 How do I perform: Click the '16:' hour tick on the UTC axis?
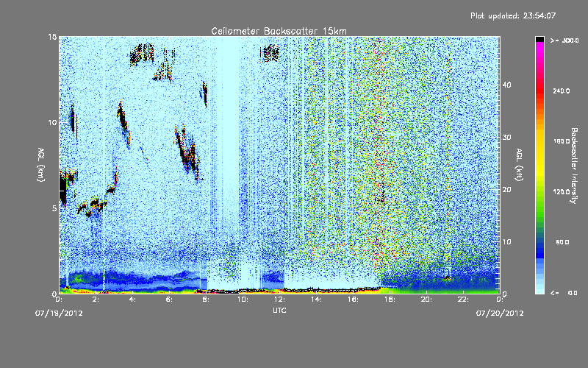[x=353, y=300]
